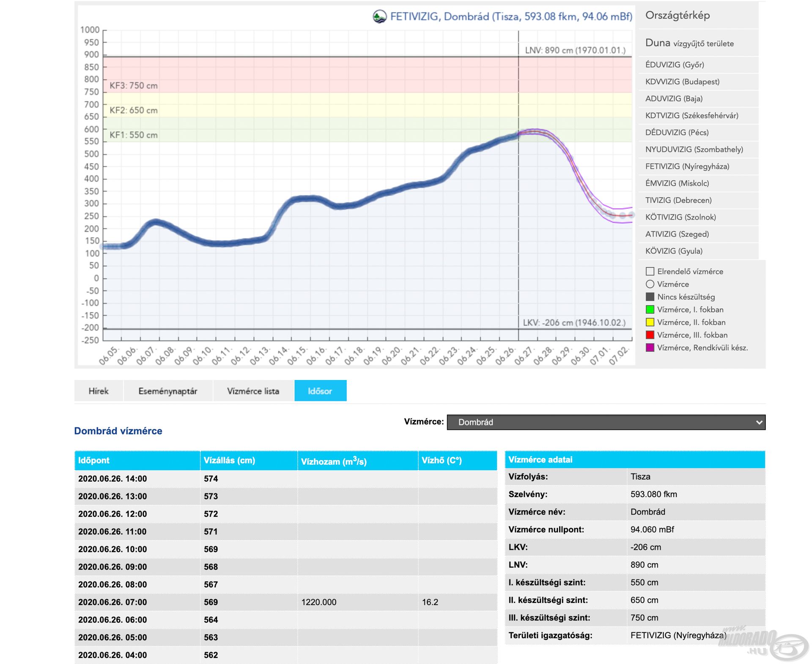Screen dimensions: 812x664
Task: Select ÉDUVIZIG (Győr) in sidebar
Action: 675,65
